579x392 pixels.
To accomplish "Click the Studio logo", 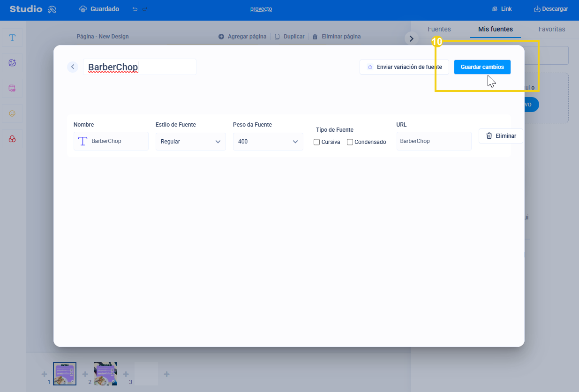I will click(x=33, y=9).
